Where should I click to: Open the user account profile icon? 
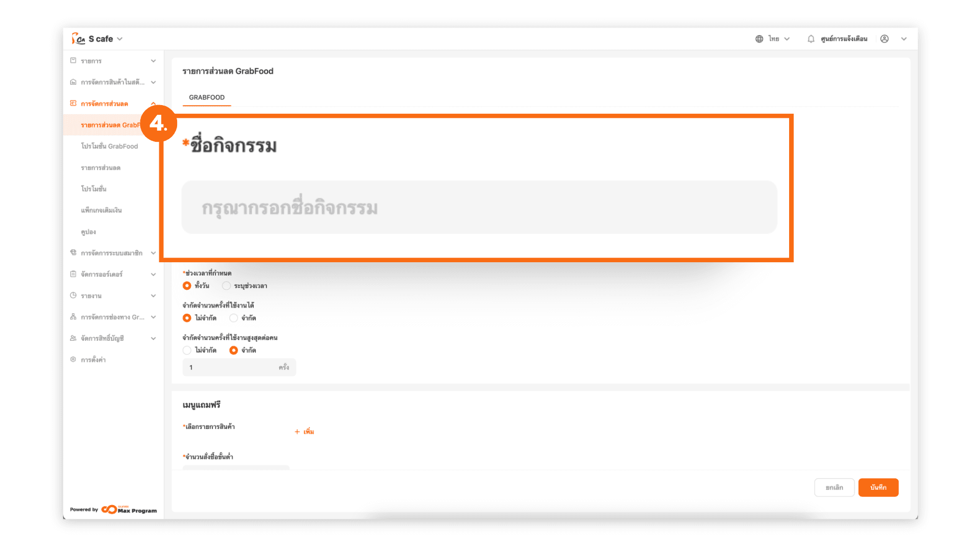(x=885, y=39)
